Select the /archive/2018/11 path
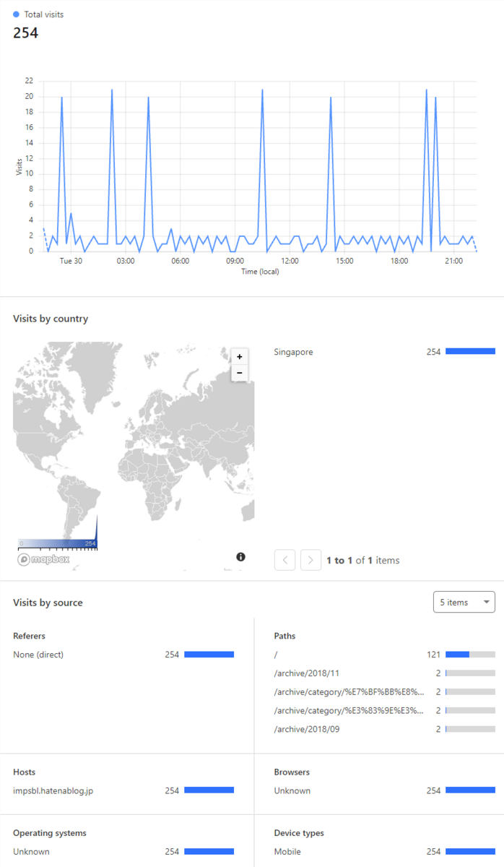The height and width of the screenshot is (867, 504). click(x=384, y=673)
